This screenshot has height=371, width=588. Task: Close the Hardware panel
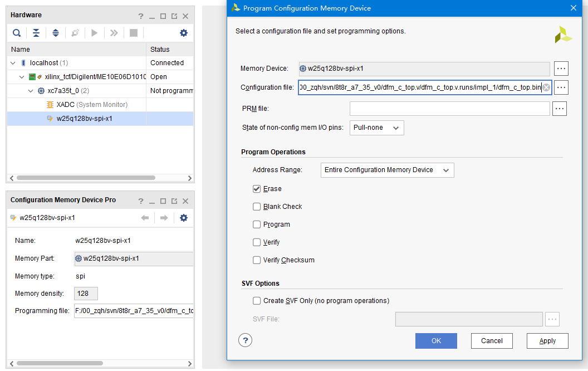[x=185, y=16]
